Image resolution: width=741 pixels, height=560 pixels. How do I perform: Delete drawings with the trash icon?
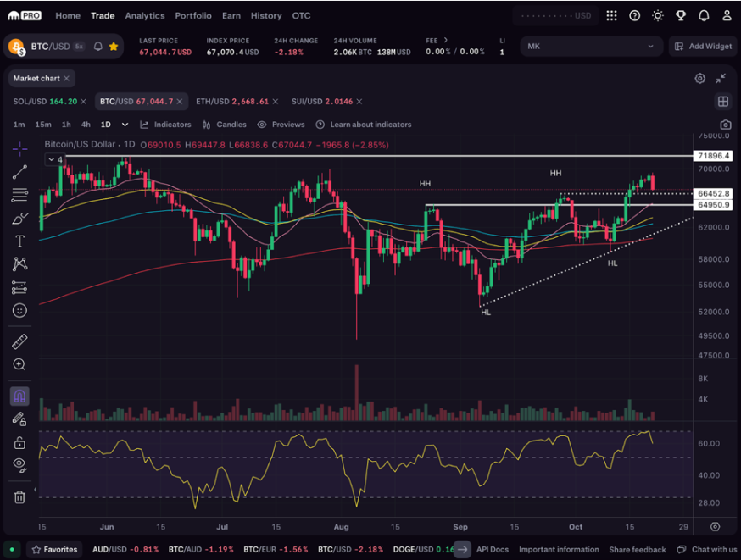(x=19, y=497)
